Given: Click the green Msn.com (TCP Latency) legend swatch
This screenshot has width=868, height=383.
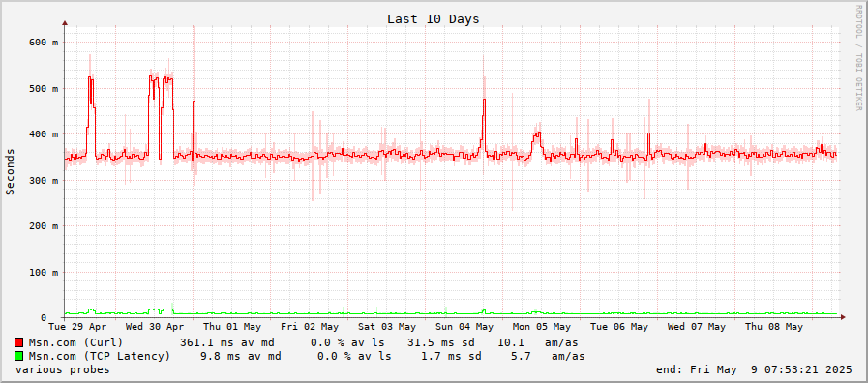Looking at the screenshot, I should 19,356.
